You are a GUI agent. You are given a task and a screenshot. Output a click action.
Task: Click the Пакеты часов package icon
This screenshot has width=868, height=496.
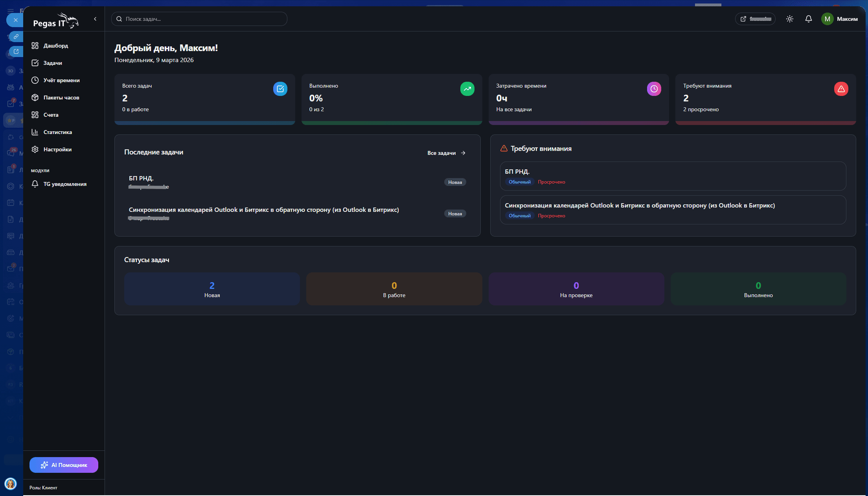click(35, 97)
